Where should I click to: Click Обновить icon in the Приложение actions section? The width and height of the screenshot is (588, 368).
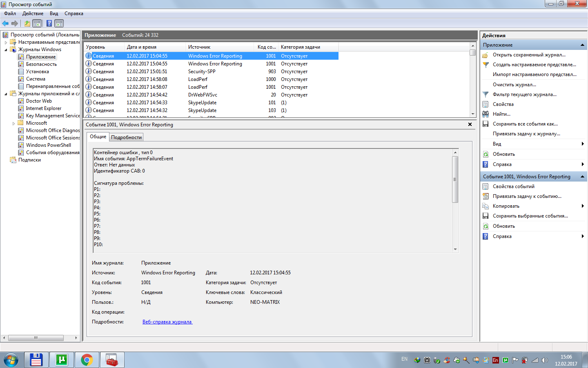(x=486, y=154)
